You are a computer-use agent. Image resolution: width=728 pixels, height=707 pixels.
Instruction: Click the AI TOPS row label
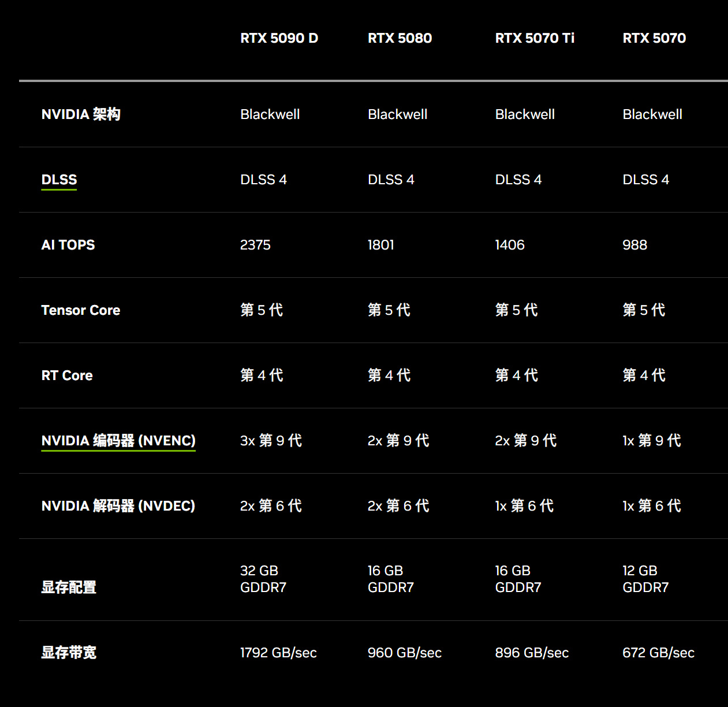tap(68, 245)
